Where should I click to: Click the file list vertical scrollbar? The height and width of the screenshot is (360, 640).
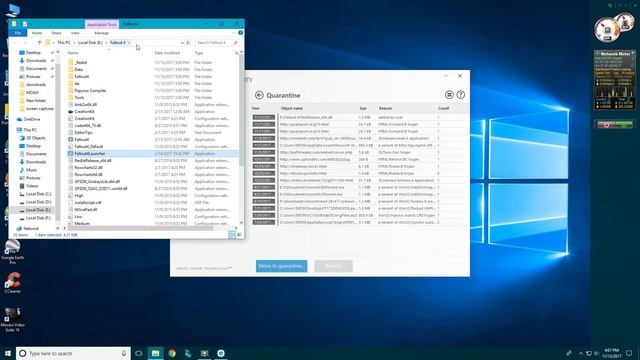point(242,110)
